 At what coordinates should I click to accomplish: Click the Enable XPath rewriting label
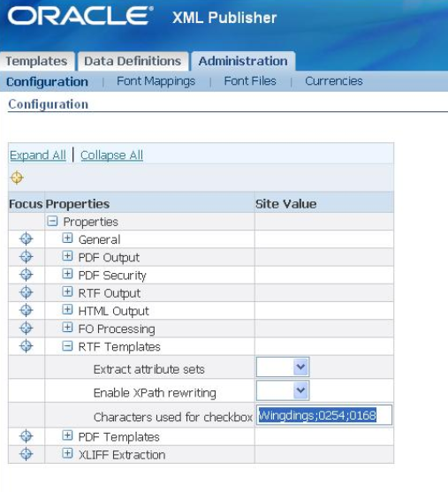(155, 393)
